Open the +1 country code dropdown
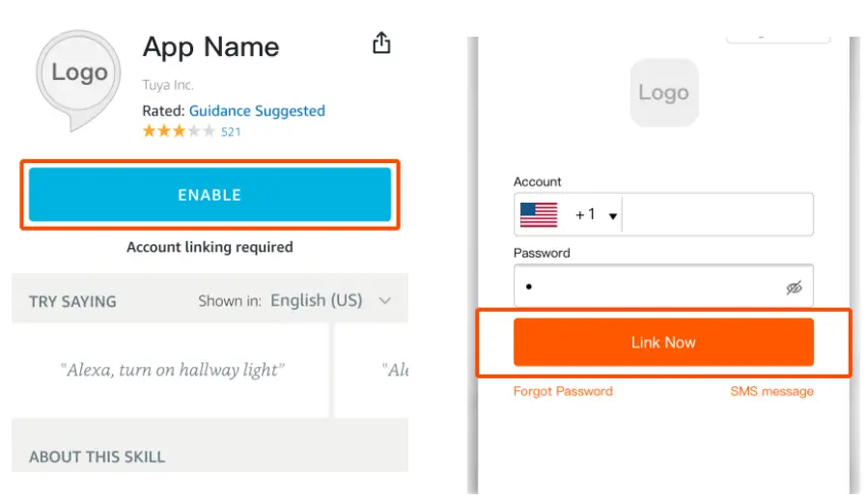This screenshot has width=868, height=499. pos(596,215)
